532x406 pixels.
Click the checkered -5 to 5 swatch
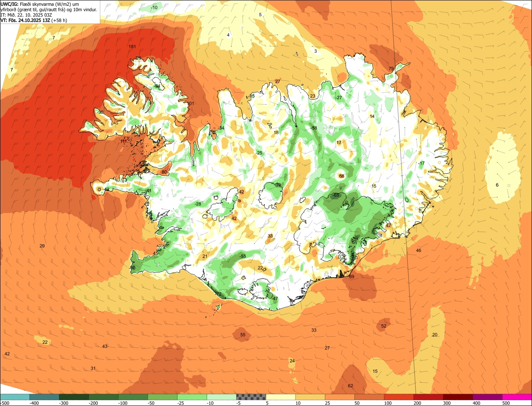pyautogui.click(x=251, y=397)
